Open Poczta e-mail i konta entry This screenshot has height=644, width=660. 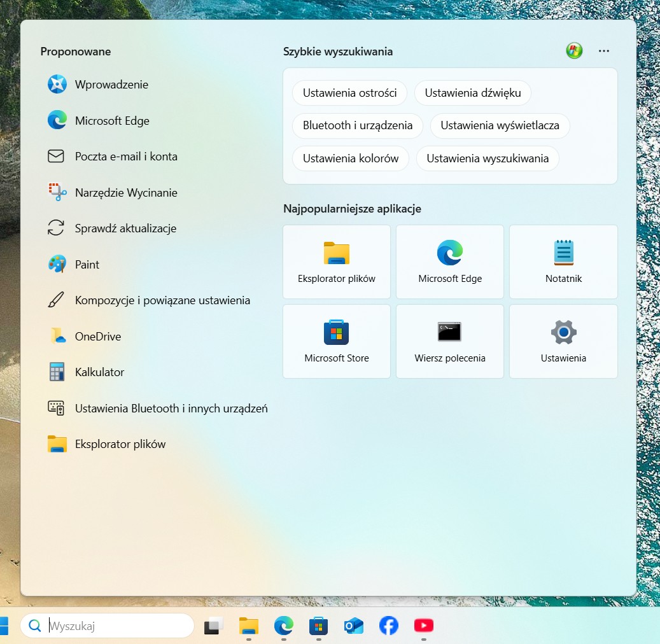(x=126, y=156)
